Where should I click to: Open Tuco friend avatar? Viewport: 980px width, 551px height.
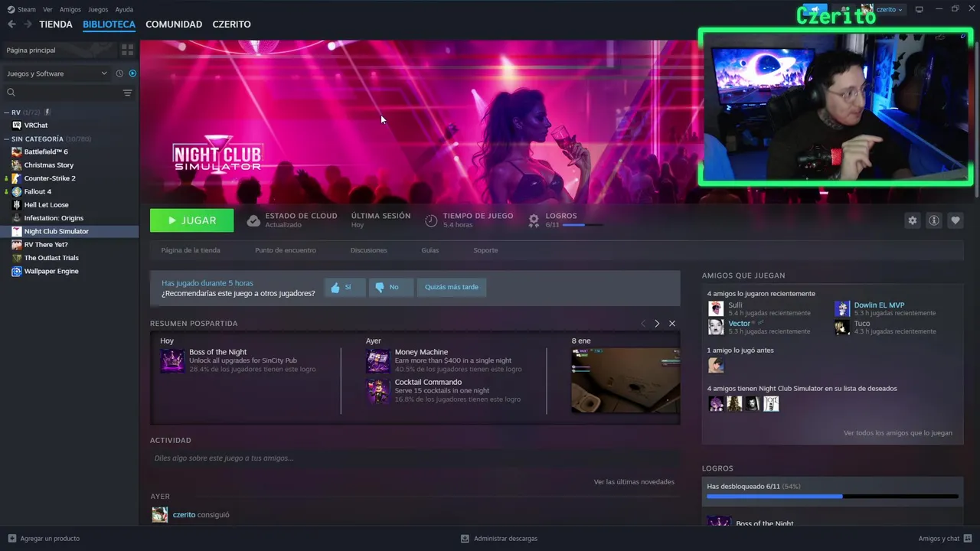tap(842, 328)
